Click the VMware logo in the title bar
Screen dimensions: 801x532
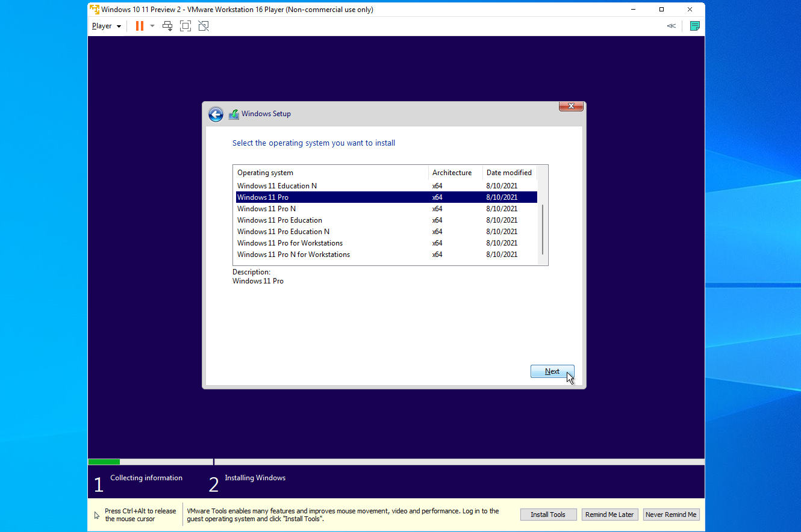[x=95, y=9]
